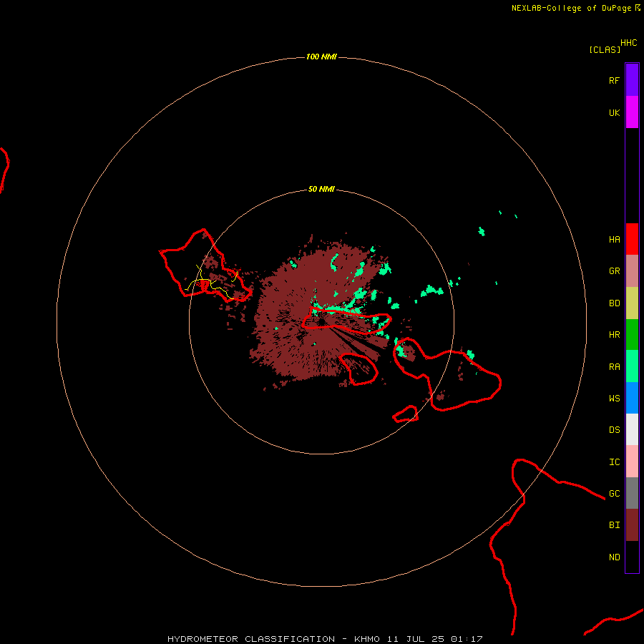644x644 pixels.
Task: Click the [CLAS] units label
Action: pyautogui.click(x=605, y=49)
